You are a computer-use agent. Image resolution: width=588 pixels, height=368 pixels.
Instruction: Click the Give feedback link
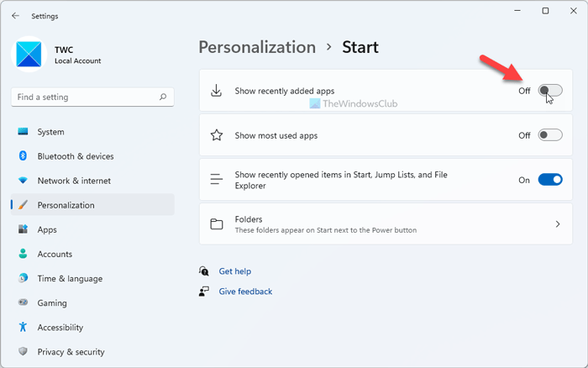coord(245,292)
